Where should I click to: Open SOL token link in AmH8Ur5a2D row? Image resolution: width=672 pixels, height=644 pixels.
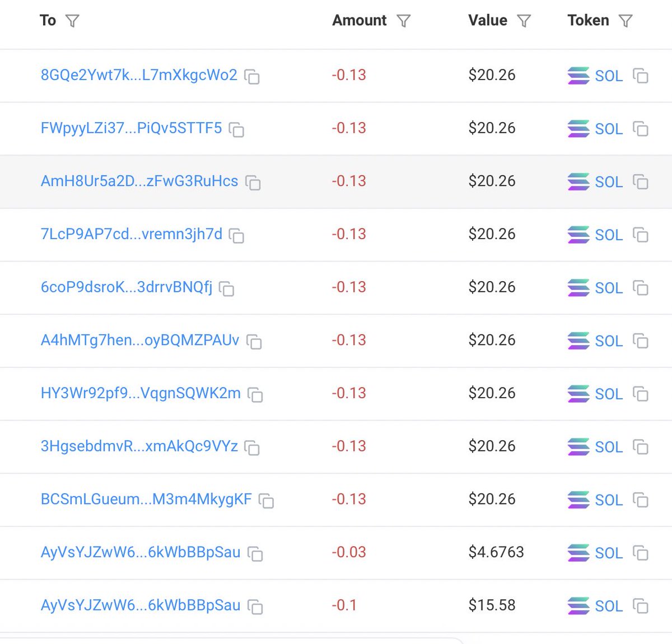pyautogui.click(x=609, y=183)
